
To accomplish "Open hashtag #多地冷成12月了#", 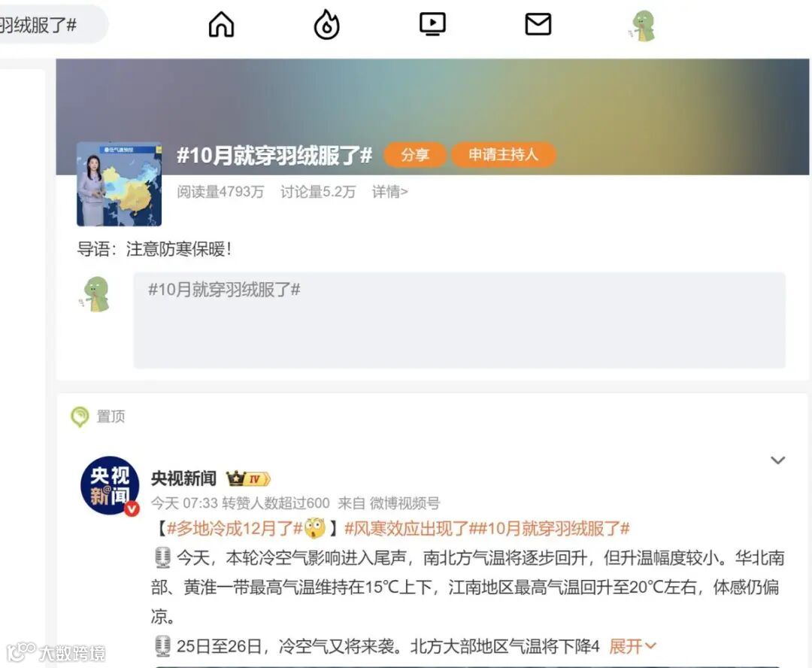I will (235, 529).
